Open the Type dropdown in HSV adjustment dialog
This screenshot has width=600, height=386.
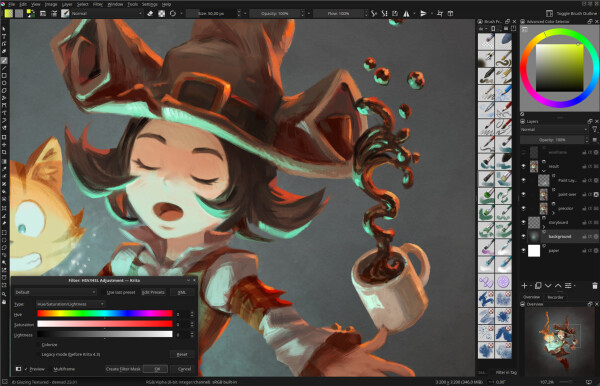(x=70, y=304)
